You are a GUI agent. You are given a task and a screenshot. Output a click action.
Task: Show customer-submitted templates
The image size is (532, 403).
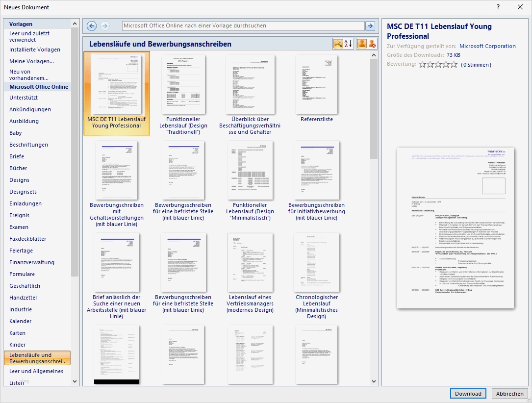click(362, 44)
